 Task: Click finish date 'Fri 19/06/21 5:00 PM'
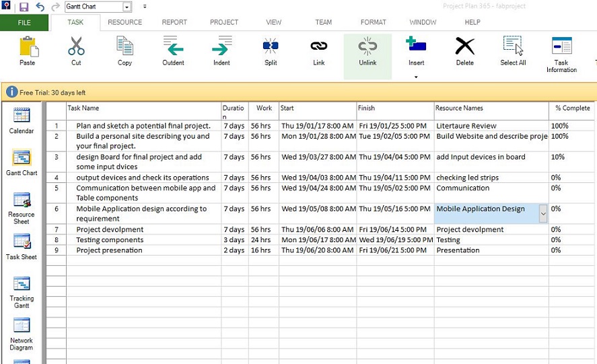395,250
